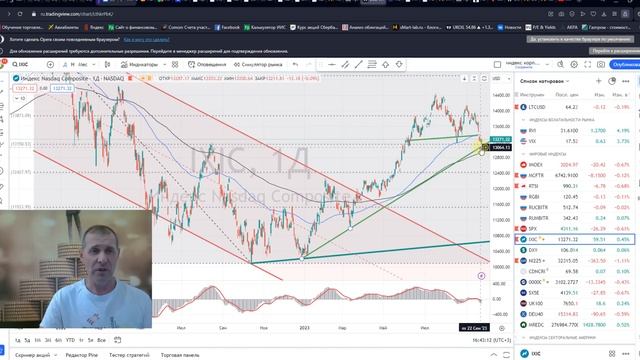Screen dimensions: 640x360
Task: Add a symbol to the watchlist
Action: pos(598,81)
